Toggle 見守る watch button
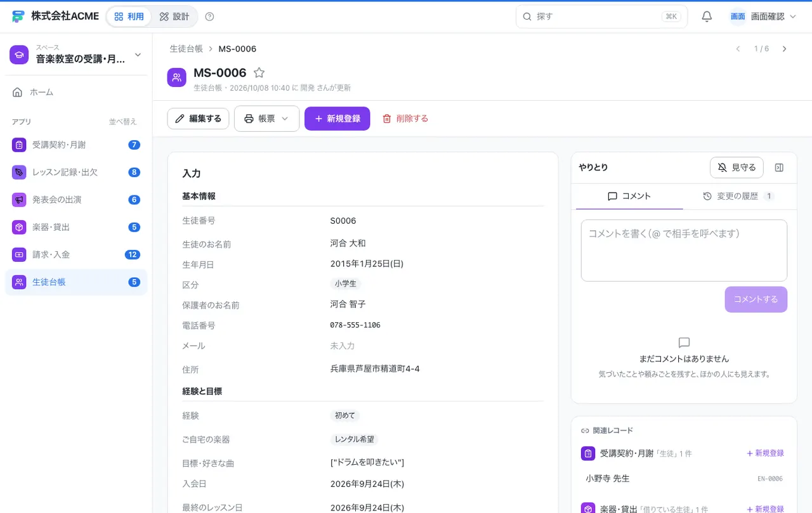The width and height of the screenshot is (812, 513). pos(737,167)
